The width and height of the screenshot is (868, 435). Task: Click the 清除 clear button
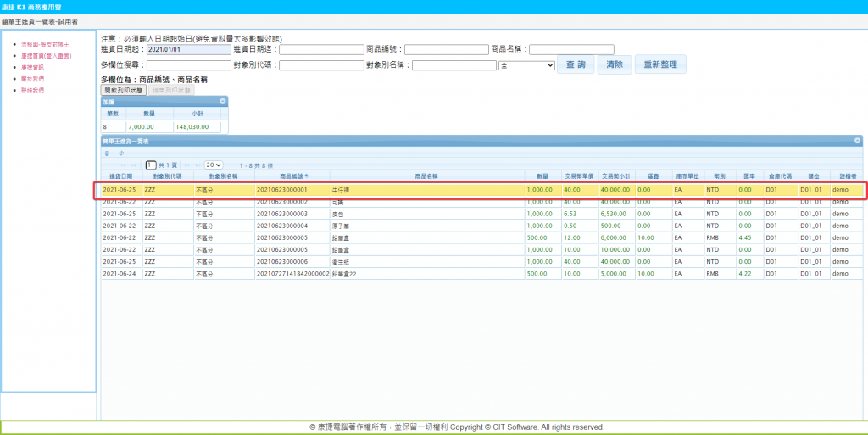click(x=616, y=64)
